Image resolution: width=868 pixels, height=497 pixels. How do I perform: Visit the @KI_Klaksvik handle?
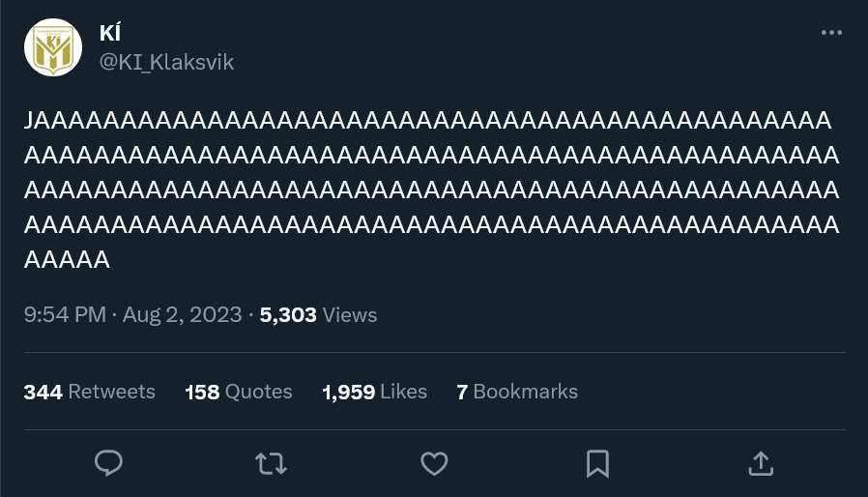point(166,62)
